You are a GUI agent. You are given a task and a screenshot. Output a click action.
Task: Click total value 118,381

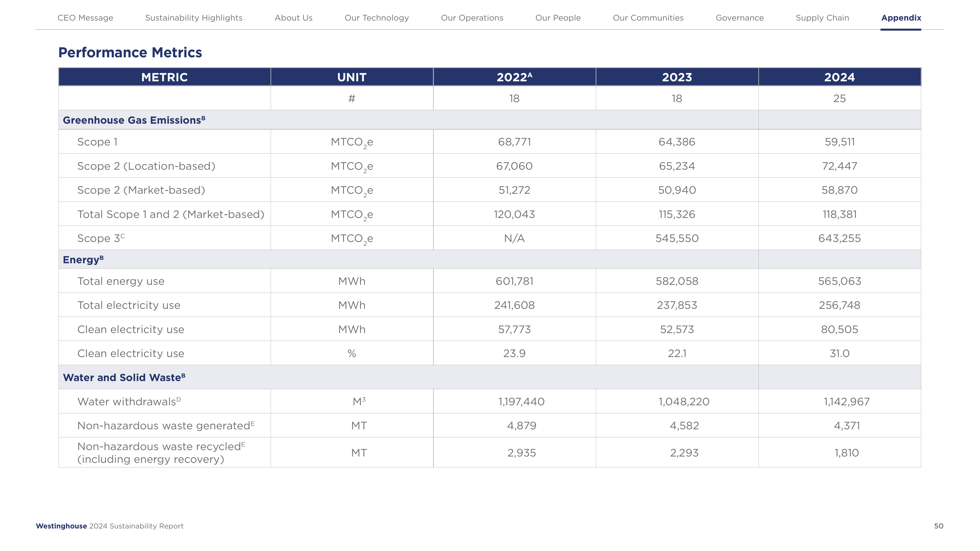(x=840, y=215)
